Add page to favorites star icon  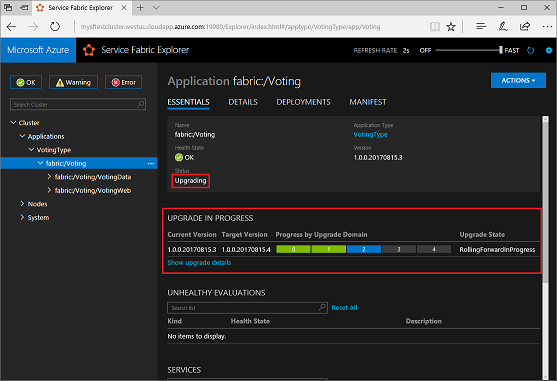[x=451, y=27]
